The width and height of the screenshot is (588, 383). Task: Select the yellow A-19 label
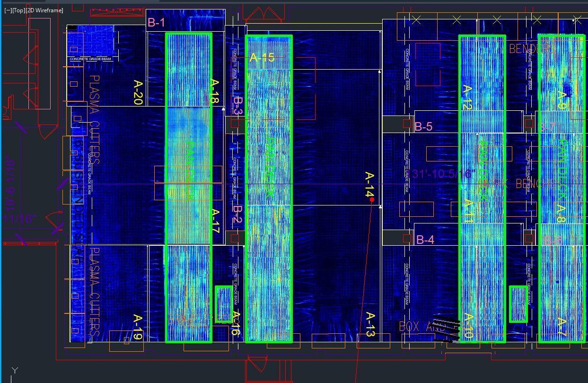138,327
